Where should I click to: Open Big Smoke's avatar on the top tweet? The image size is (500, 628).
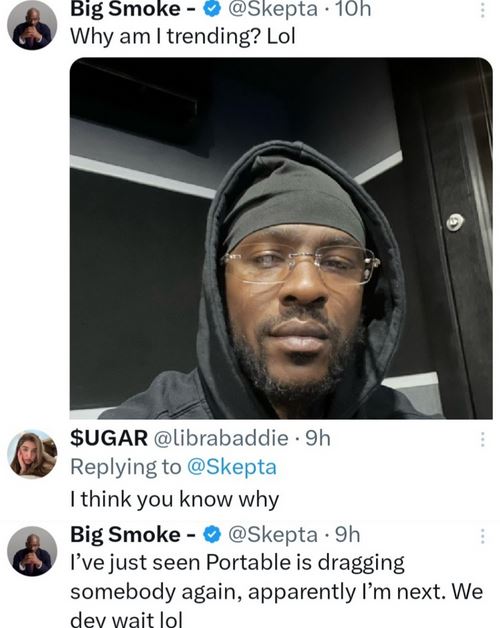32,25
